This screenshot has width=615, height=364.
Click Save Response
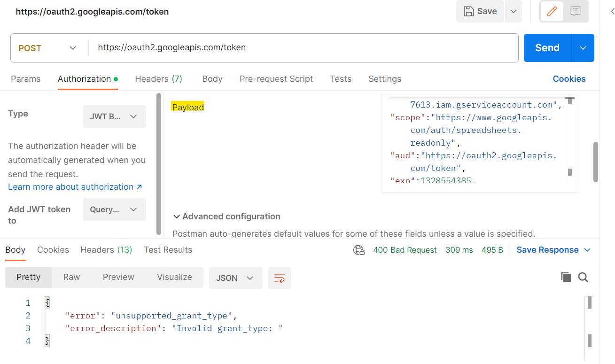(547, 250)
